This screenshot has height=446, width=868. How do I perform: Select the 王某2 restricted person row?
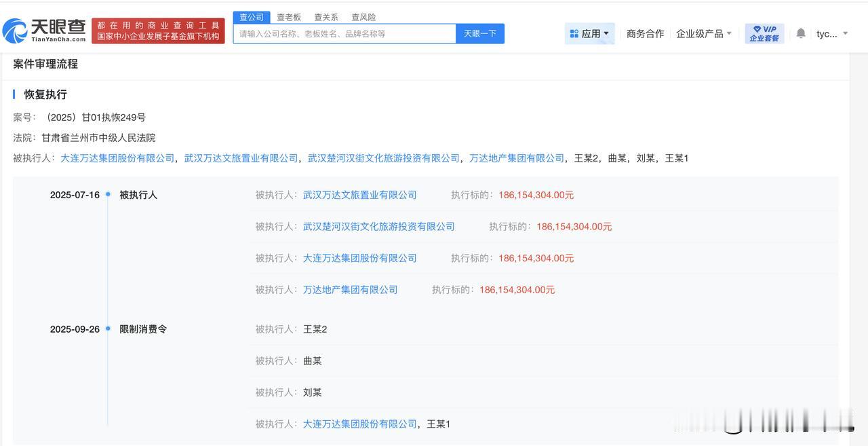544,329
